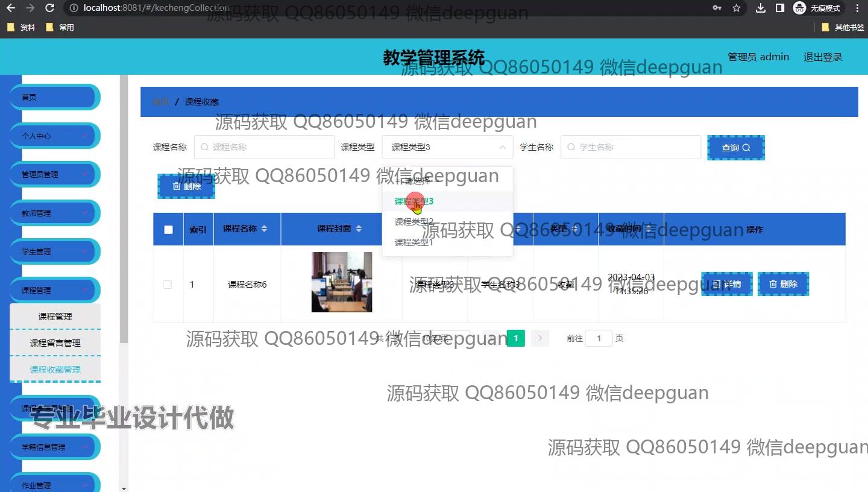The image size is (868, 492).
Task: Expand 作业管理 sidebar menu
Action: pyautogui.click(x=54, y=484)
